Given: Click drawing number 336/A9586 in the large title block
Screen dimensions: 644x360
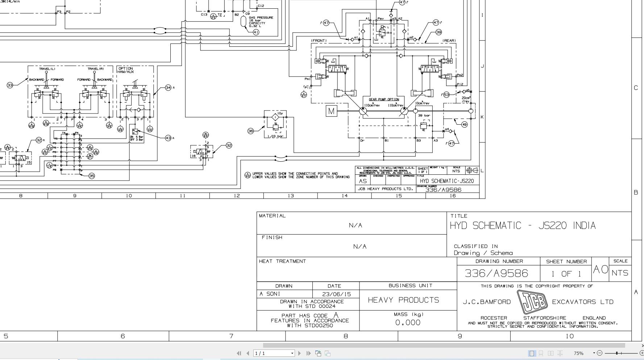Looking at the screenshot, I should coord(496,273).
